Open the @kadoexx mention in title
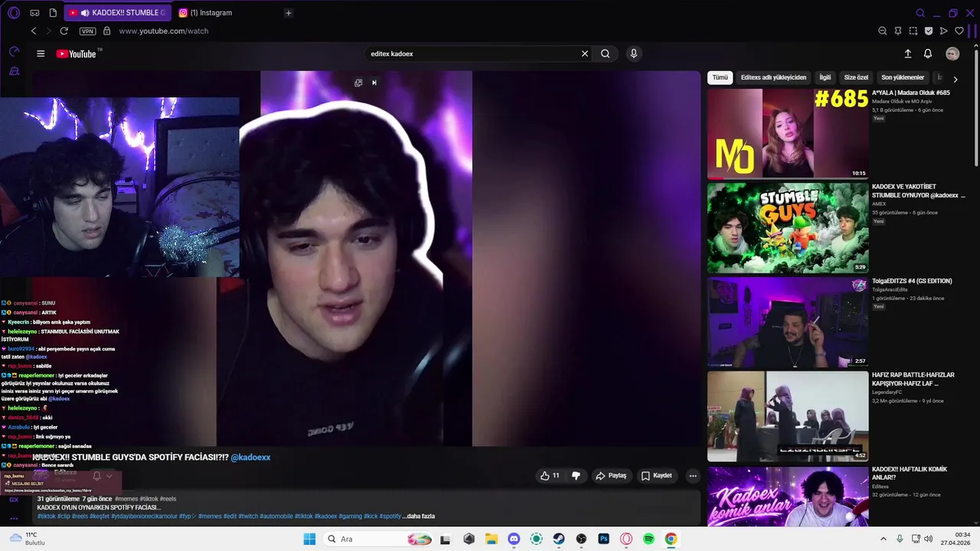980x551 pixels. (x=250, y=457)
